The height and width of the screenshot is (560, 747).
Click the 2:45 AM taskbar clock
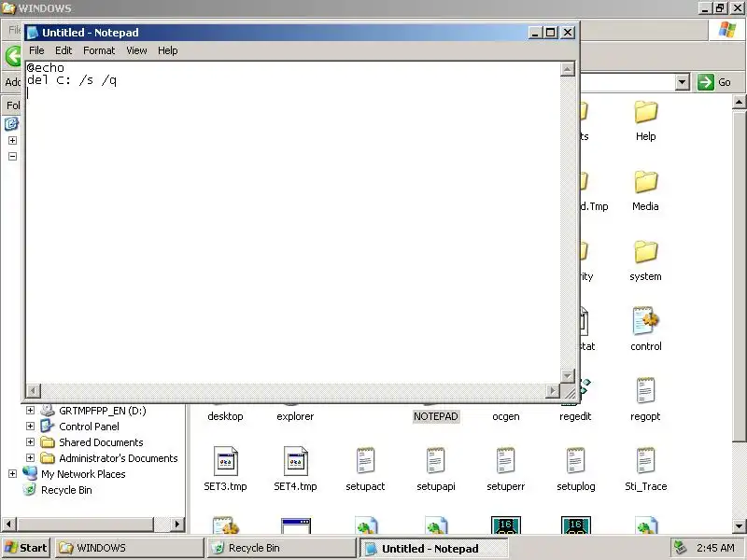pyautogui.click(x=715, y=548)
